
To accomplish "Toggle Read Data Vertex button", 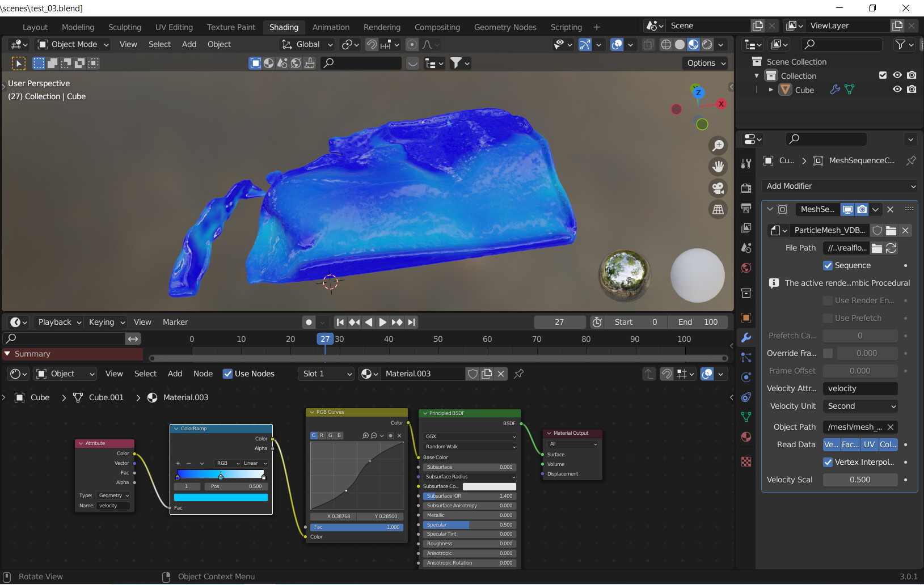I will coord(832,444).
